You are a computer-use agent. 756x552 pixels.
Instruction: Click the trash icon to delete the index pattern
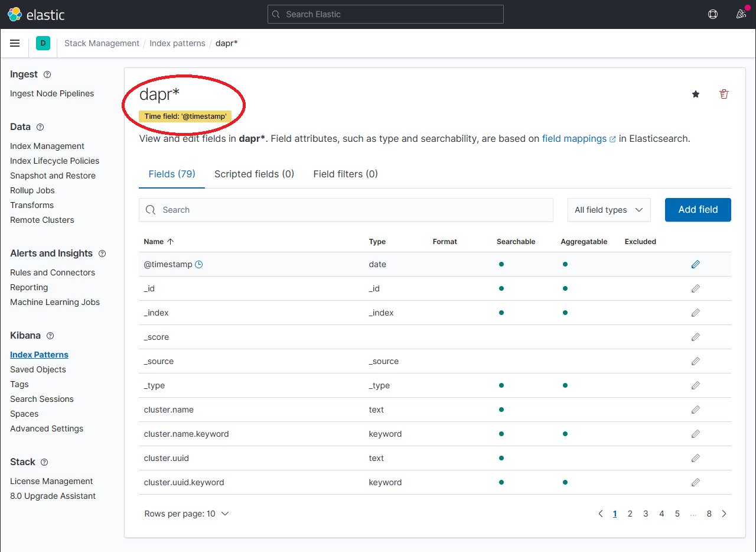[x=724, y=94]
